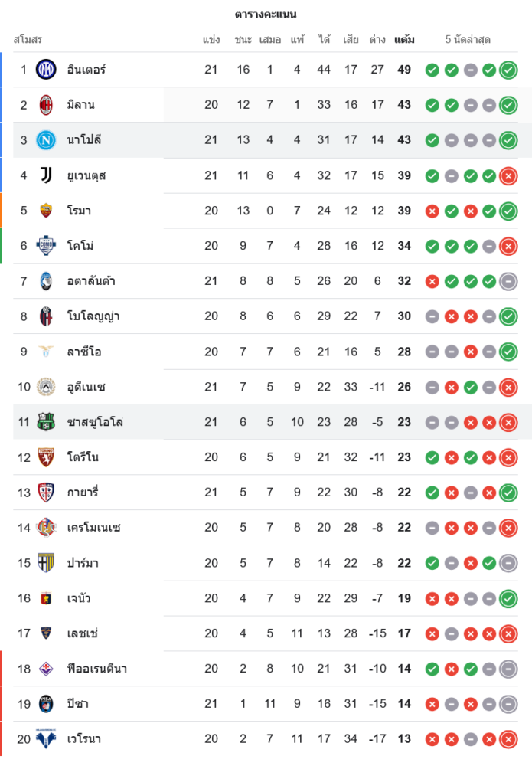Click the Roma club crest
This screenshot has width=532, height=766.
pos(47,211)
